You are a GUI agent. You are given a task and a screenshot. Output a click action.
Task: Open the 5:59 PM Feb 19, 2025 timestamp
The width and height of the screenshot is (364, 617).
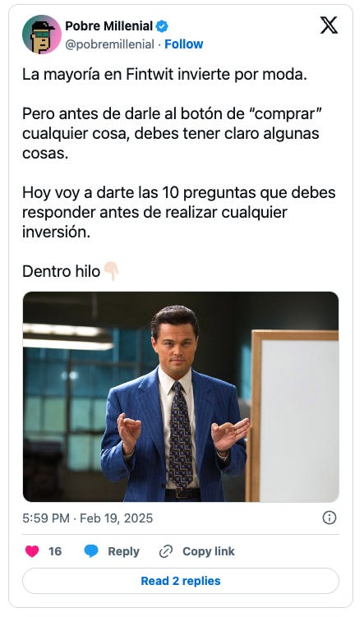(x=87, y=518)
